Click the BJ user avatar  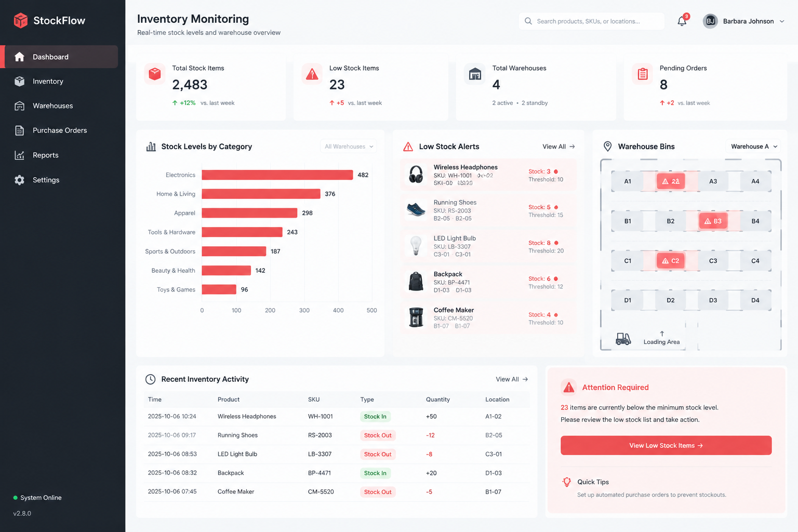coord(710,21)
